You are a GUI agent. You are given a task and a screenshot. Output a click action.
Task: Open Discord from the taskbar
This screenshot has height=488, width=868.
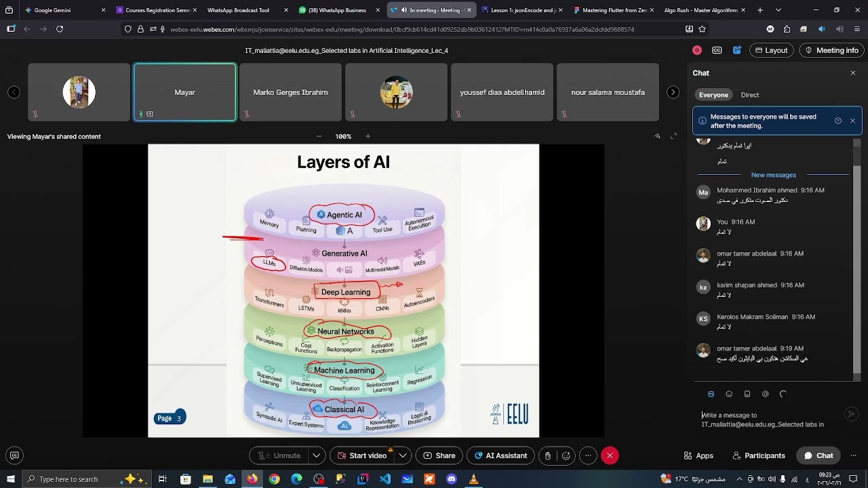pyautogui.click(x=452, y=479)
